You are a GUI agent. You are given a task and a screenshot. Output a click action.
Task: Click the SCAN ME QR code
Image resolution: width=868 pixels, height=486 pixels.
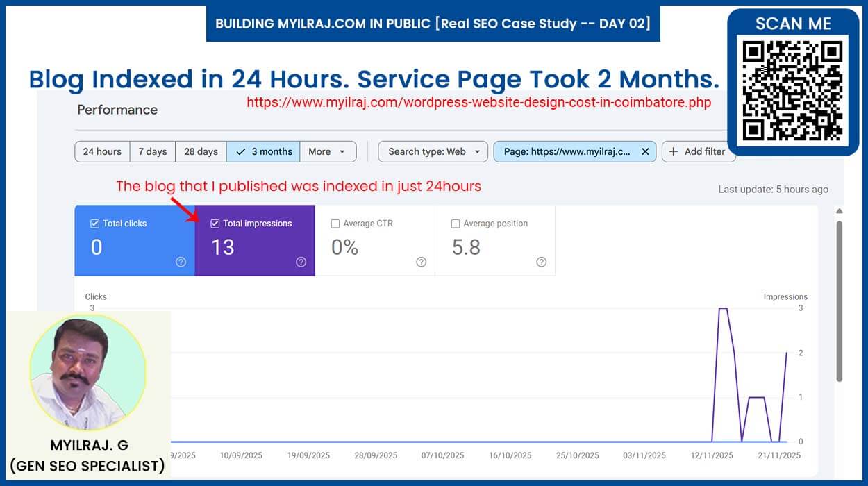(x=794, y=85)
